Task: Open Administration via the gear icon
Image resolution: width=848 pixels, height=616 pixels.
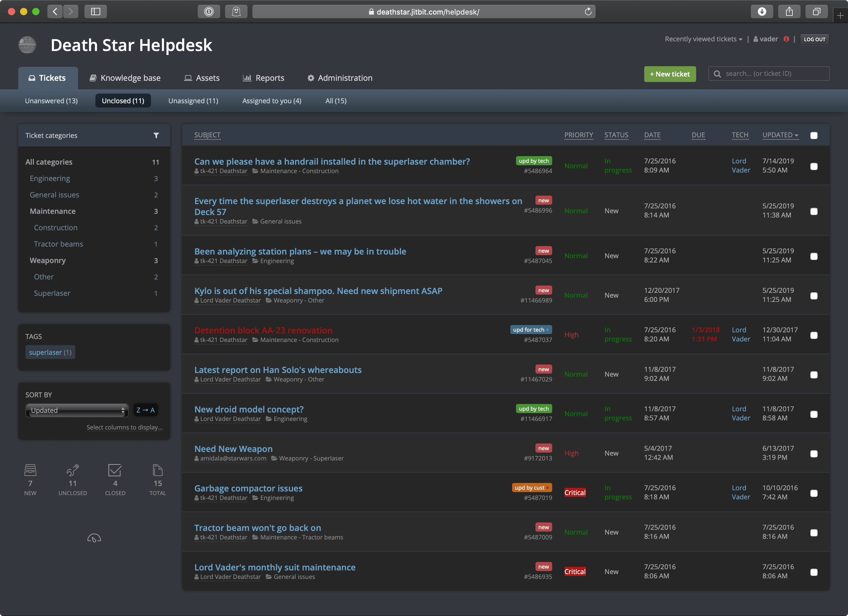Action: tap(311, 78)
